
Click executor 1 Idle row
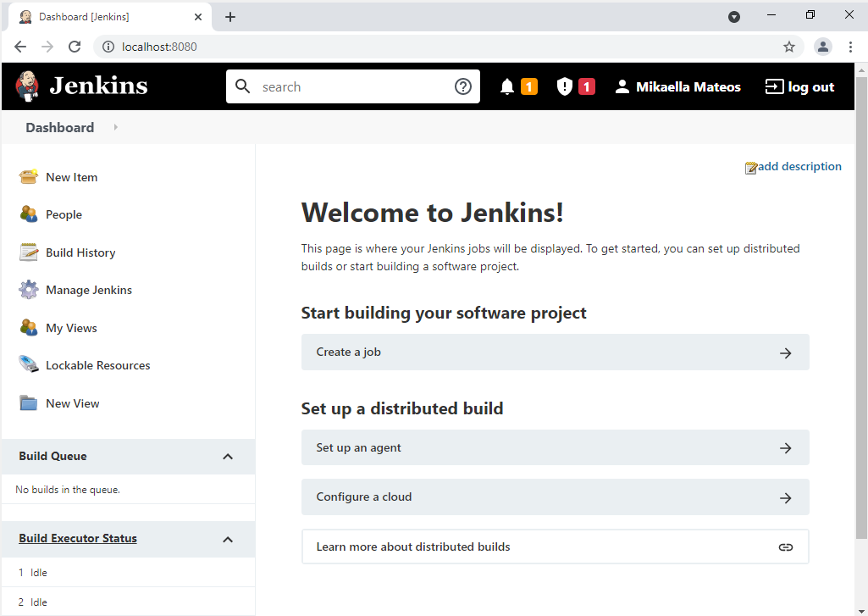(129, 572)
